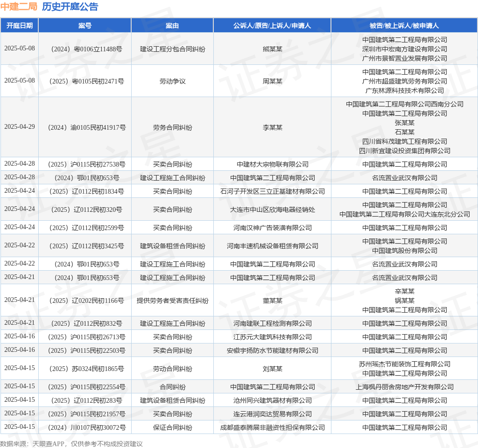Select case number 苏0324民初1865号
The height and width of the screenshot is (448, 478).
click(x=86, y=369)
